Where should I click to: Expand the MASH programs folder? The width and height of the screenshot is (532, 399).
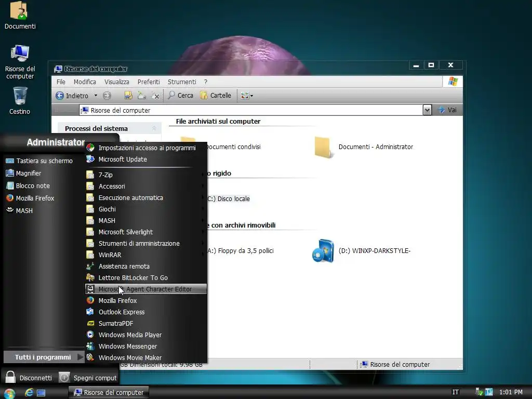point(145,220)
